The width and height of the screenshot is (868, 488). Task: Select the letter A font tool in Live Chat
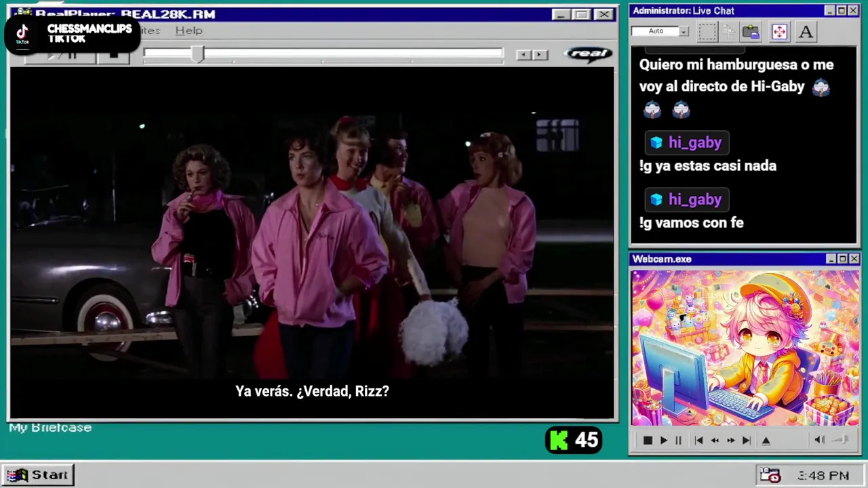click(x=806, y=32)
